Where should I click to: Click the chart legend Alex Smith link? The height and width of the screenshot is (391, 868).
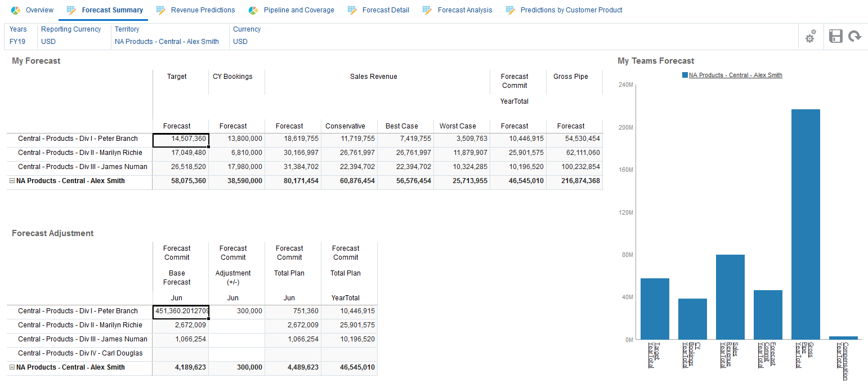736,74
